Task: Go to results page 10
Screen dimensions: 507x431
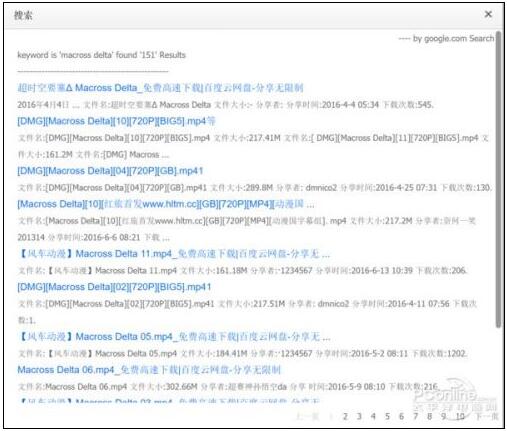Action: 460,416
